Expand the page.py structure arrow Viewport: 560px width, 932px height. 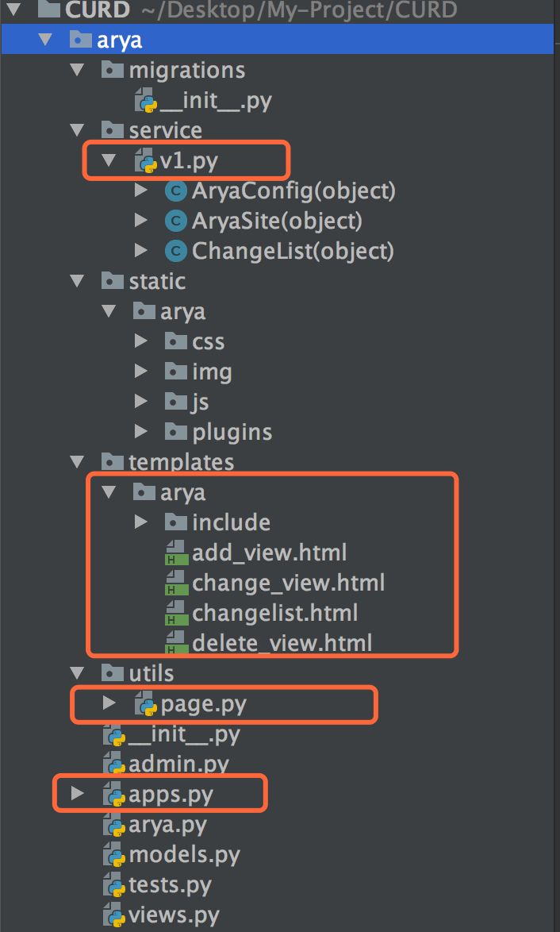click(109, 703)
